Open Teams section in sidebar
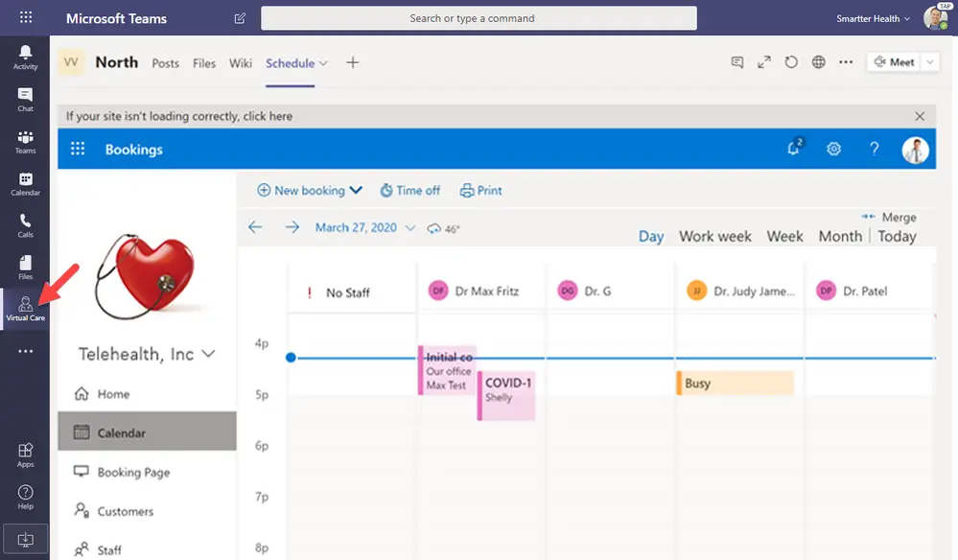Image resolution: width=958 pixels, height=560 pixels. [x=25, y=142]
